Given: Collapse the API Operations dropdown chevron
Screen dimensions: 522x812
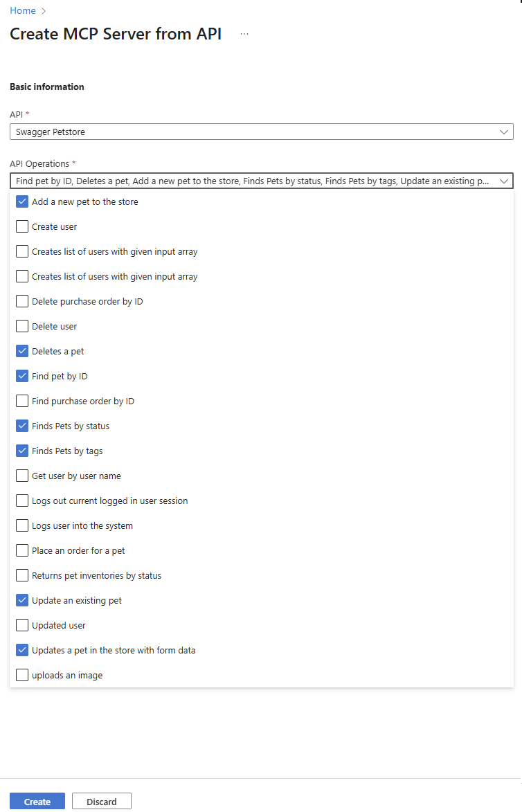Looking at the screenshot, I should tap(503, 181).
